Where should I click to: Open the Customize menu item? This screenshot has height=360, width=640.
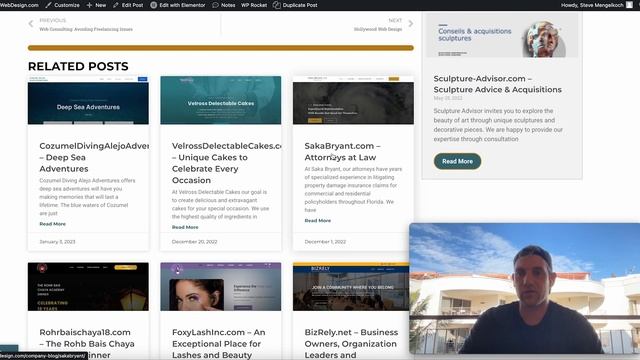67,5
